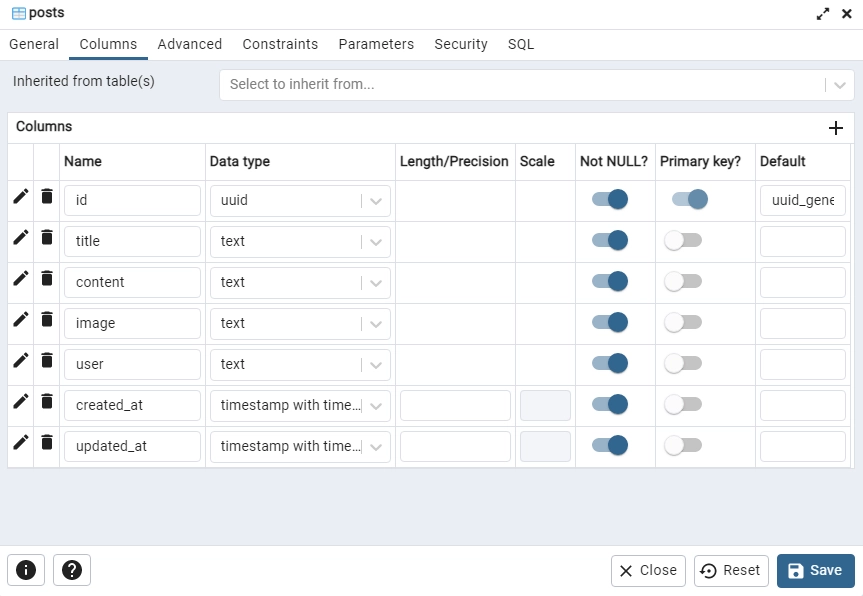Image resolution: width=863 pixels, height=596 pixels.
Task: Enable Primary key for updated_at column
Action: (683, 445)
